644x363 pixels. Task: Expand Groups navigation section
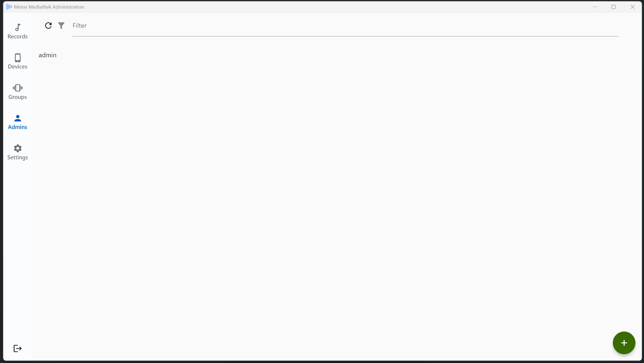pos(17,91)
